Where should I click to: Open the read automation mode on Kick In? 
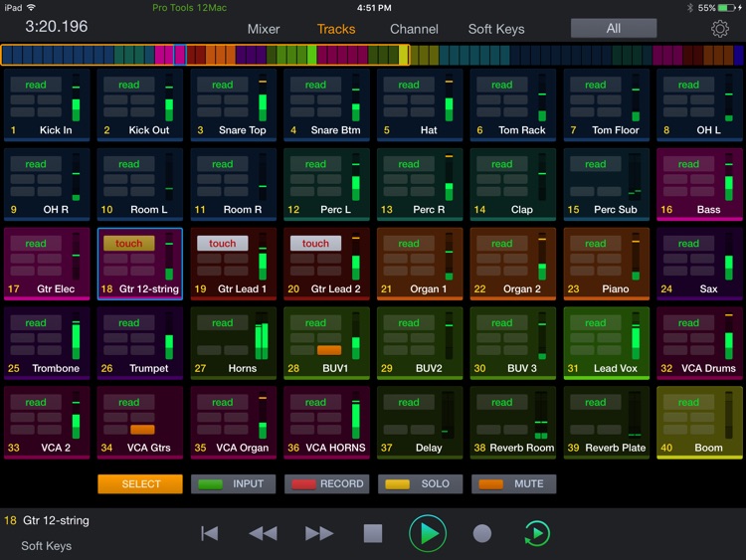(36, 85)
